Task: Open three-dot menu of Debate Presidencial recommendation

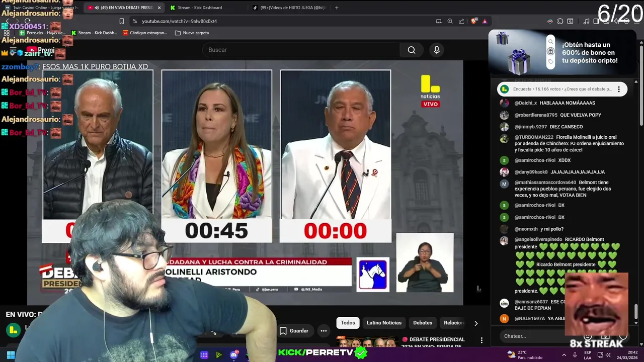Action: tap(481, 340)
